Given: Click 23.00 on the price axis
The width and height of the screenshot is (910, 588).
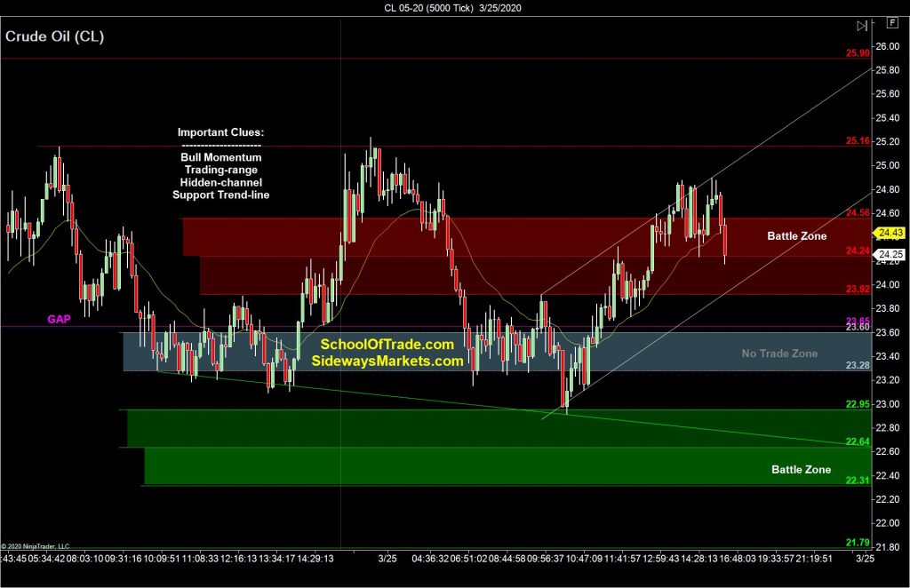Looking at the screenshot, I should click(x=888, y=403).
